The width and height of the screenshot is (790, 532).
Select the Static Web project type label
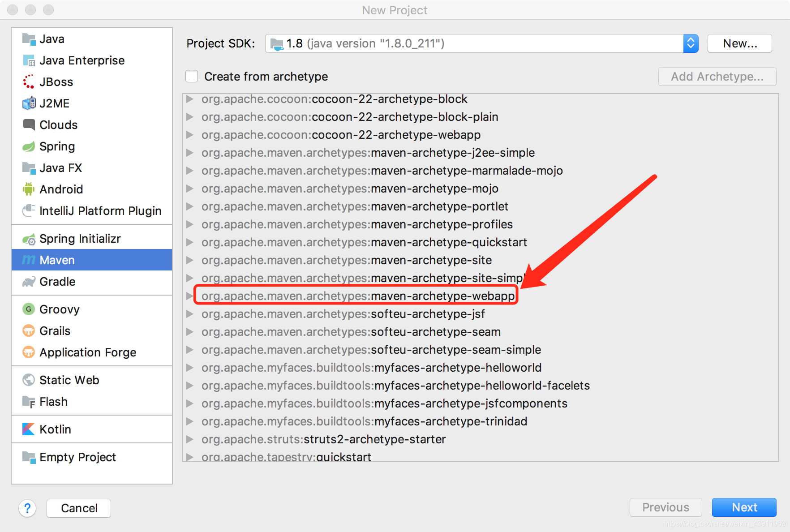tap(69, 380)
